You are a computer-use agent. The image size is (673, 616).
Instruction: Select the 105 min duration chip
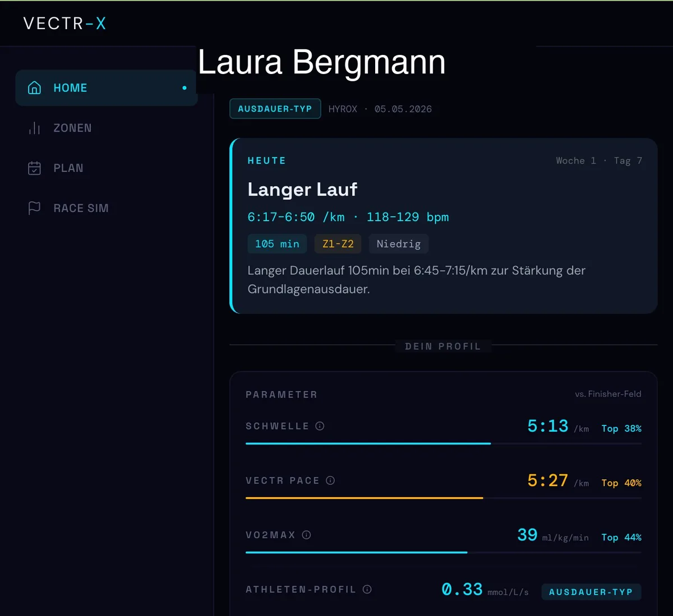tap(277, 244)
